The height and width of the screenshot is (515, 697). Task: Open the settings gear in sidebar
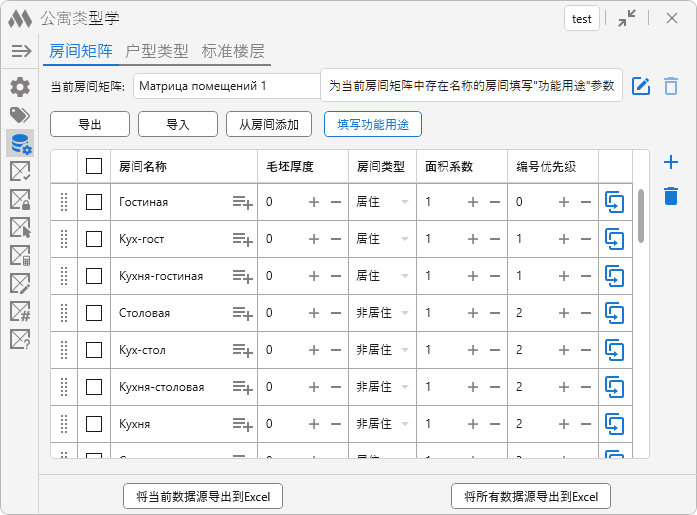(20, 87)
